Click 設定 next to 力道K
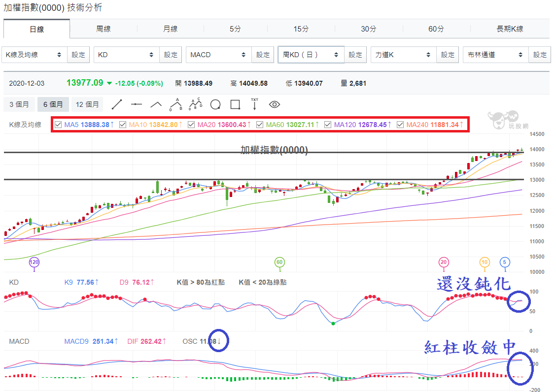This screenshot has height=392, width=556. point(448,55)
